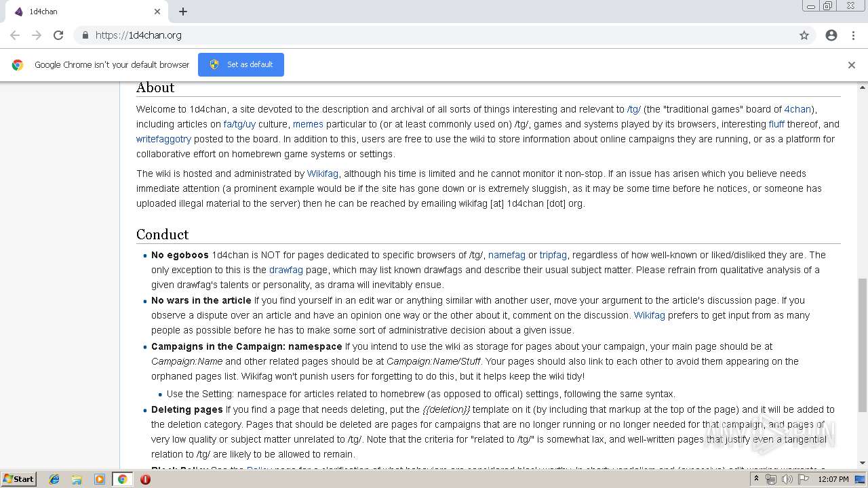Open the Wikifag link in the About paragraph

click(x=323, y=174)
